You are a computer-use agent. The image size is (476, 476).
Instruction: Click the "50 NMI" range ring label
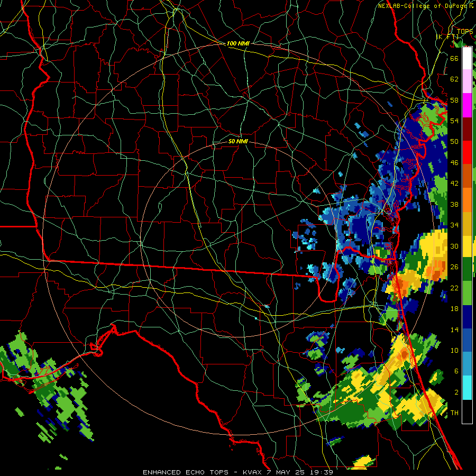[238, 141]
